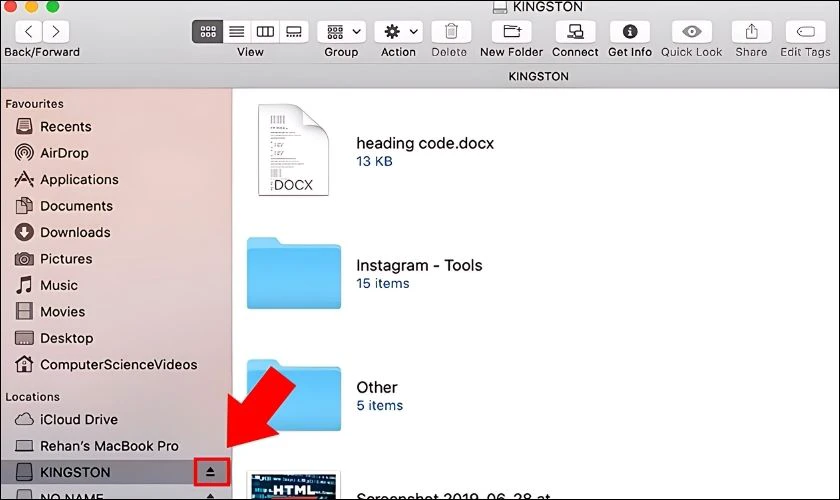
Task: Open the Share menu
Action: click(752, 32)
